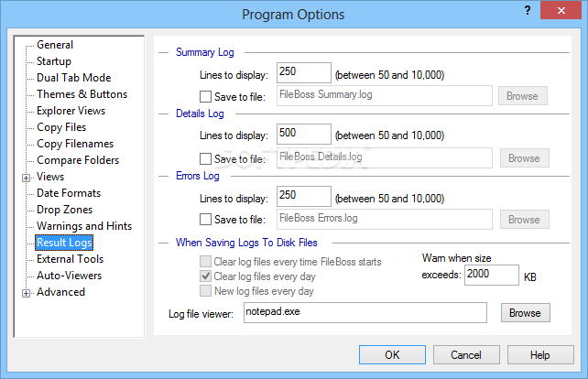Viewport: 588px width, 379px height.
Task: Open Help for Program Options
Action: (539, 355)
